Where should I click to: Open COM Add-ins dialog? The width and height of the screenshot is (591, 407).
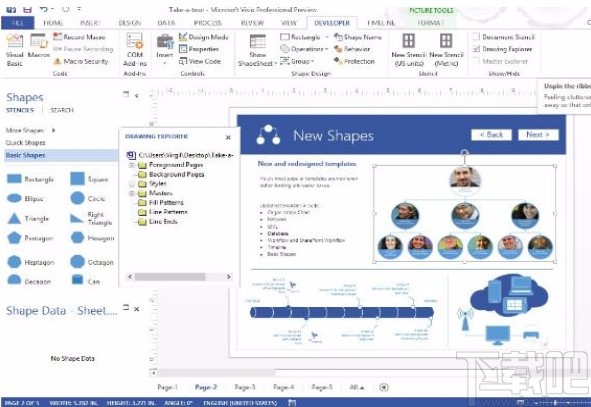tap(135, 50)
